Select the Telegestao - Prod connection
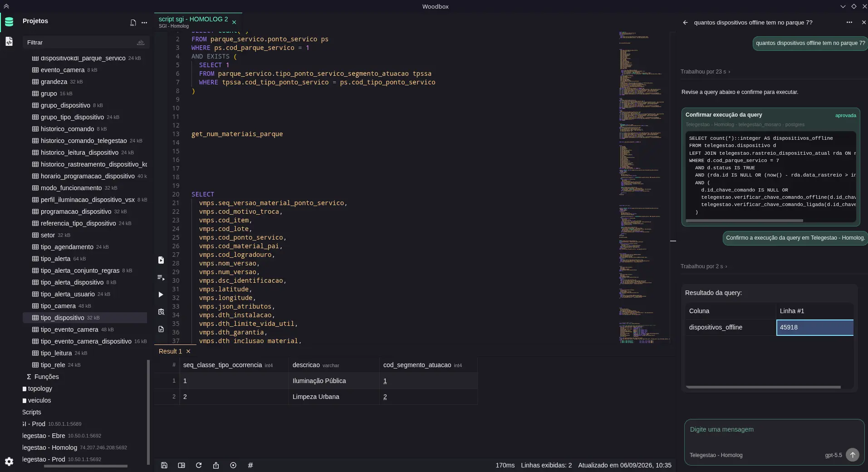Image resolution: width=868 pixels, height=472 pixels. pos(62,459)
